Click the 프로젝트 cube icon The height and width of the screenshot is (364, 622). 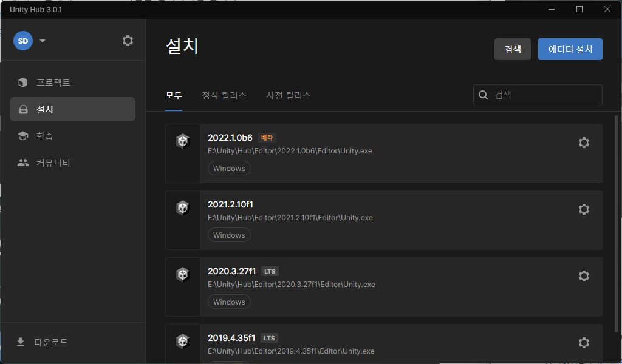tap(23, 83)
